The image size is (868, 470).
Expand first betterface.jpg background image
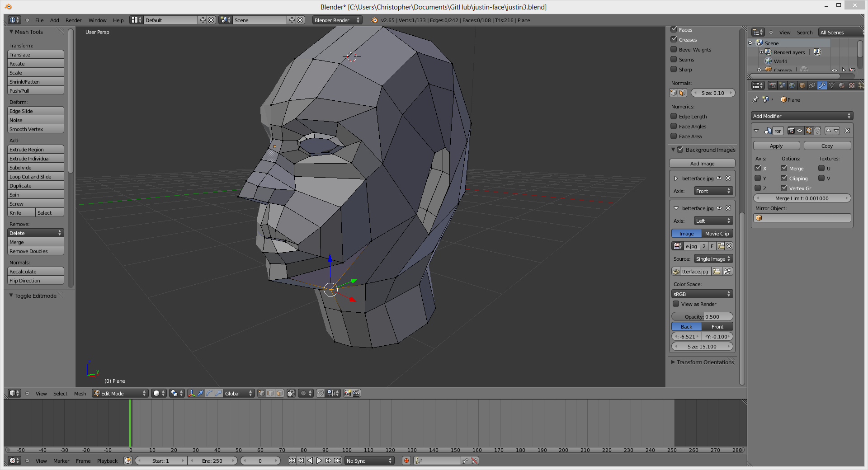(676, 179)
